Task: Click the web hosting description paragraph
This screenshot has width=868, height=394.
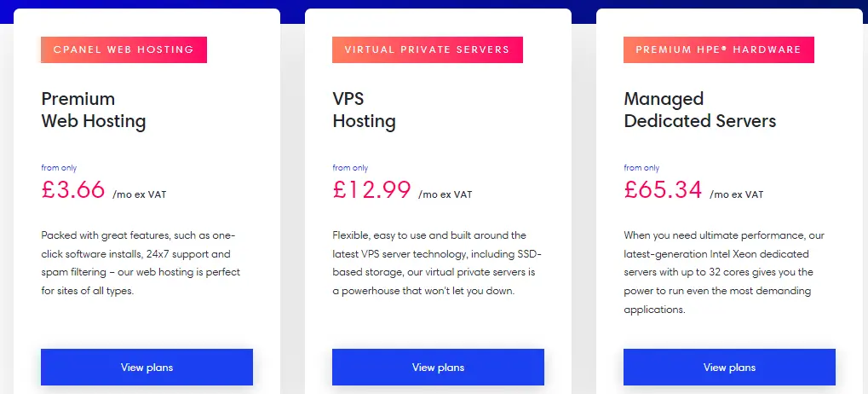Action: point(141,264)
